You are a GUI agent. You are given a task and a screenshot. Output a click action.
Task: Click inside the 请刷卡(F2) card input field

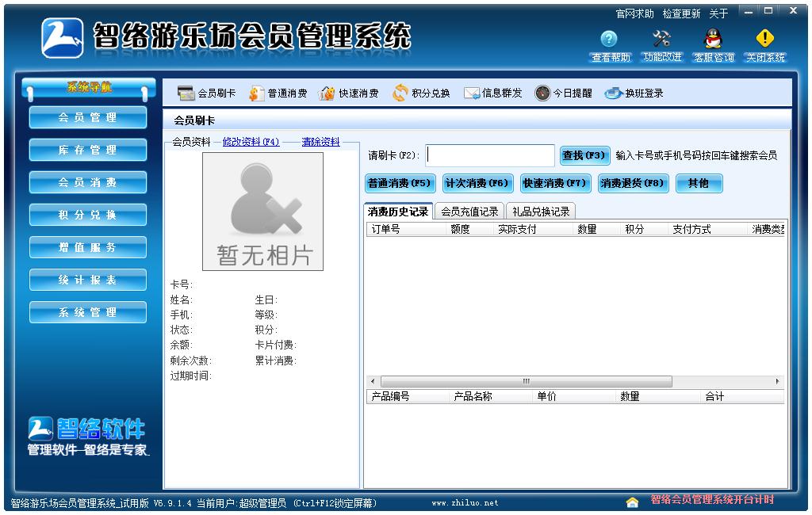pos(490,154)
